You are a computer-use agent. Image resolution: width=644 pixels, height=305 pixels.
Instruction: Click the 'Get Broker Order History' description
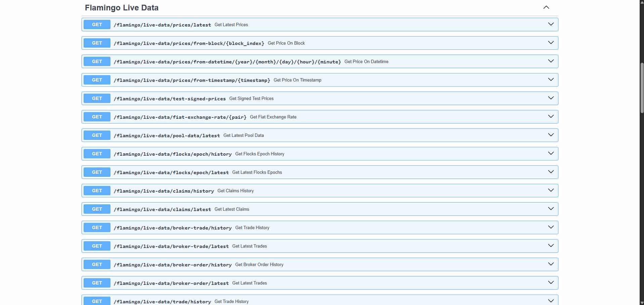tap(260, 264)
